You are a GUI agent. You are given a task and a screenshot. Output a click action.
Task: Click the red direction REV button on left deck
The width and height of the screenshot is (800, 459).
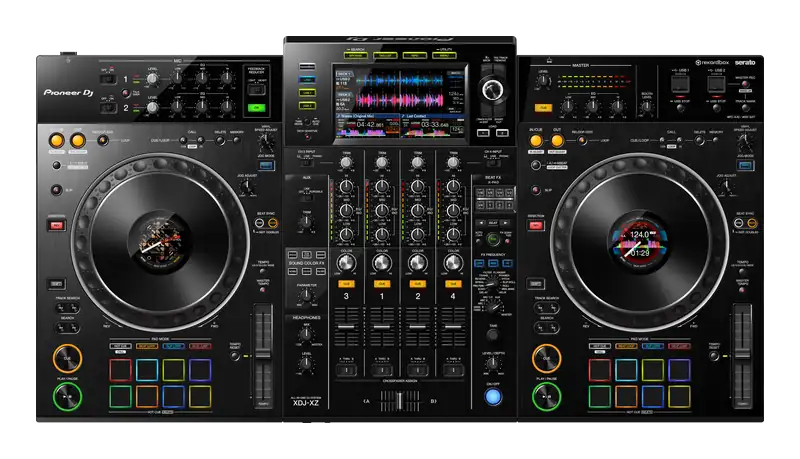[57, 225]
